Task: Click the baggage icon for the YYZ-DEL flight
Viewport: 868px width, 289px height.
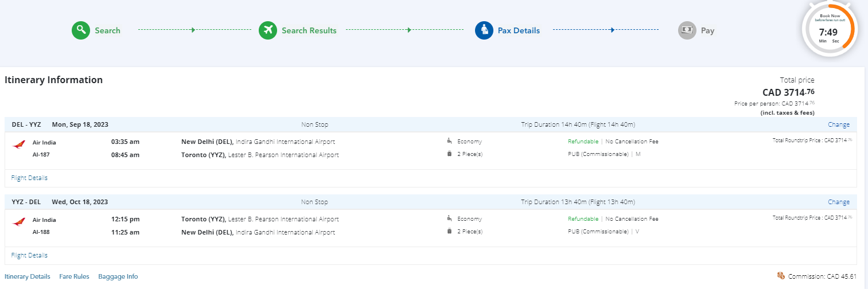Action: point(449,232)
